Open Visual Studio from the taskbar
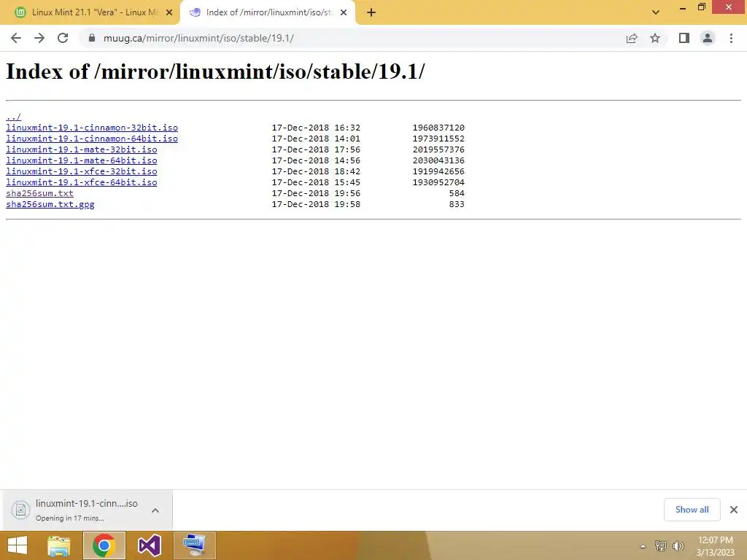 click(x=149, y=545)
